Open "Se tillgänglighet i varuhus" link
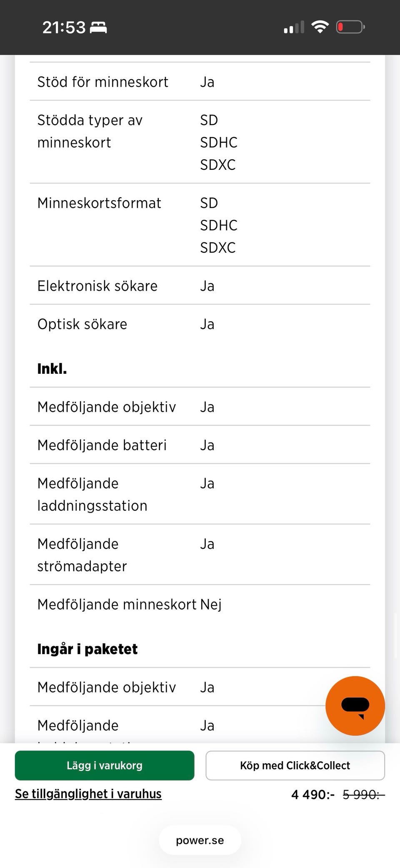The image size is (400, 868). 88,794
